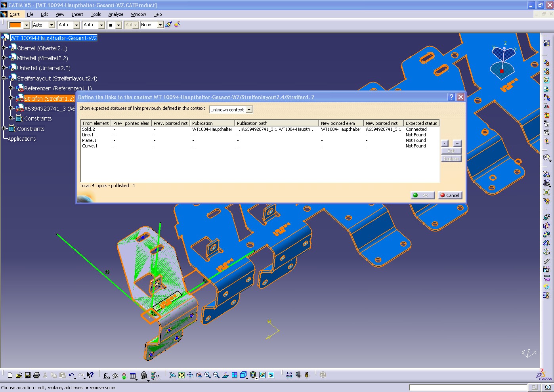
Task: Select the Applications tree item
Action: point(22,139)
